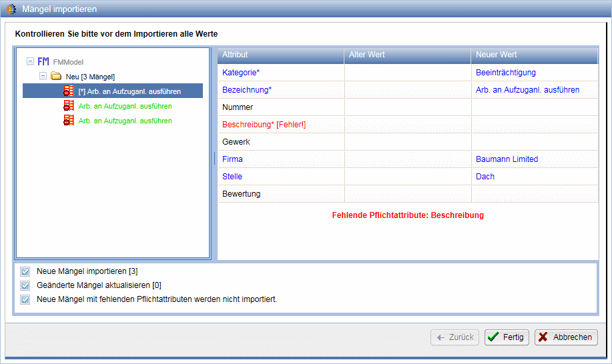Click the red X on Abbrechen button
This screenshot has width=612, height=364.
(x=543, y=337)
